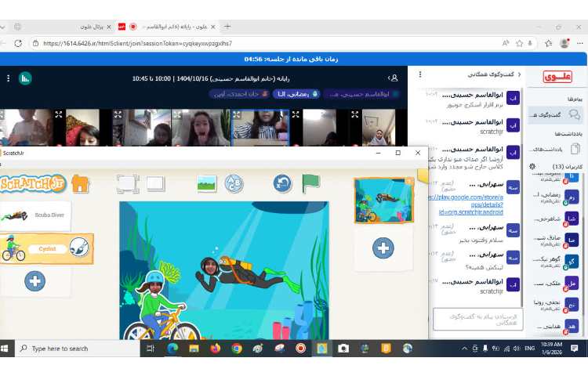This screenshot has height=376, width=588.
Task: Select user رمضانی in users list
Action: click(x=555, y=197)
